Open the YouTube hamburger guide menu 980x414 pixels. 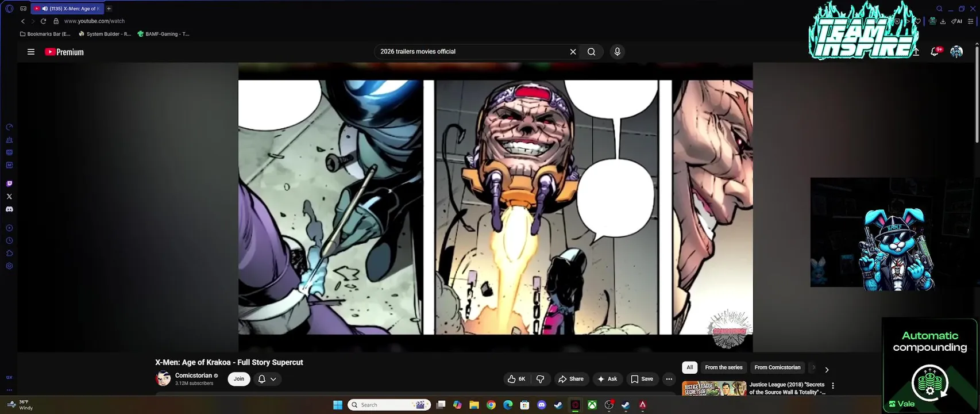(31, 52)
